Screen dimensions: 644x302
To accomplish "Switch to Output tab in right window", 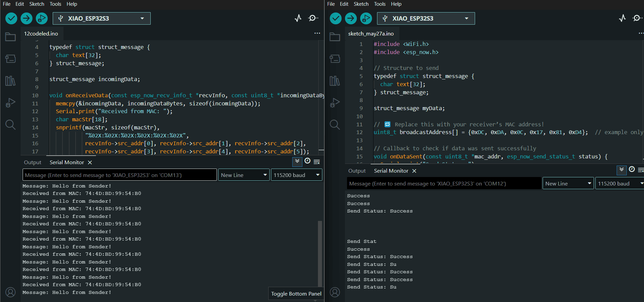I will tap(357, 171).
